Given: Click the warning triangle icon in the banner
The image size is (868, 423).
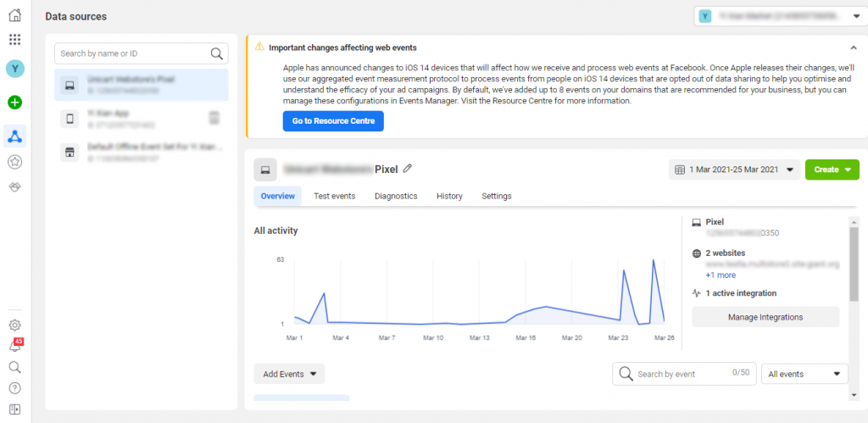Looking at the screenshot, I should tap(259, 47).
